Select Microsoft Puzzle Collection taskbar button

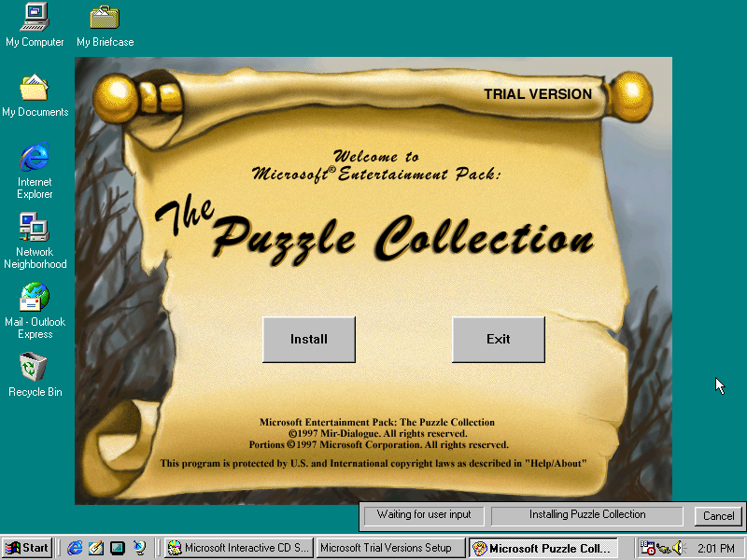tap(543, 548)
